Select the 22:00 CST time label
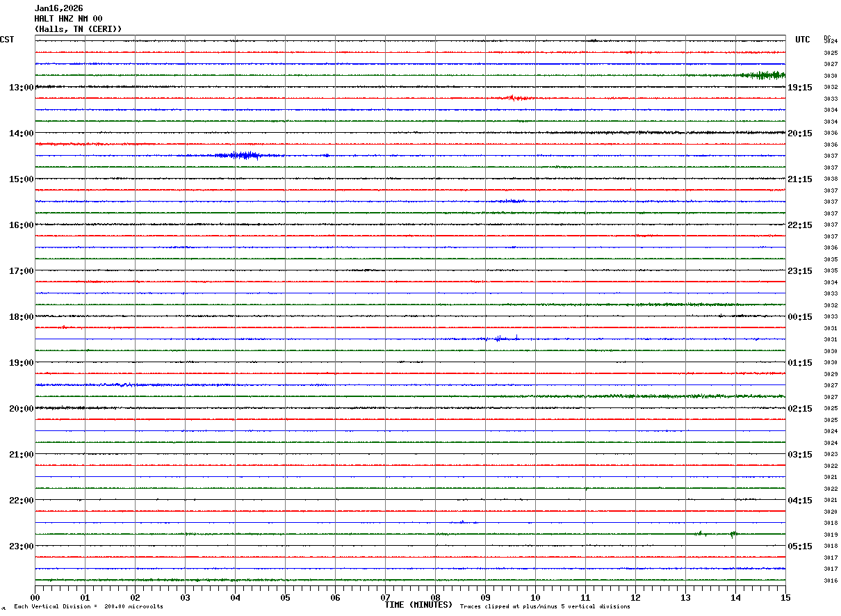Screen dimensions: 841x616 click(x=22, y=501)
